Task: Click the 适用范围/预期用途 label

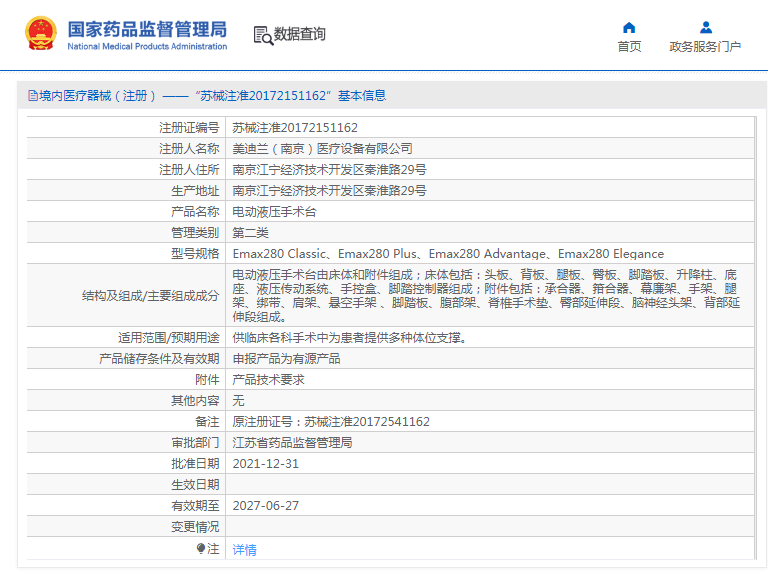Action: point(168,337)
